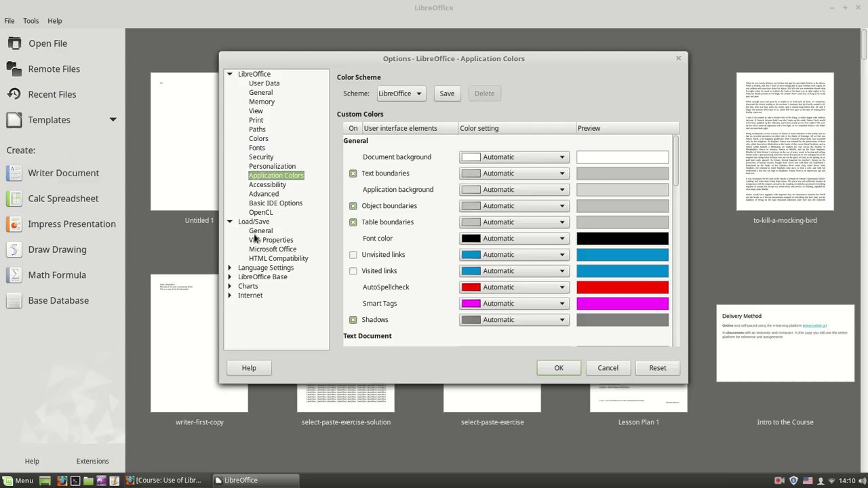Enable the Visited links checkbox
The image size is (868, 488).
pos(353,271)
